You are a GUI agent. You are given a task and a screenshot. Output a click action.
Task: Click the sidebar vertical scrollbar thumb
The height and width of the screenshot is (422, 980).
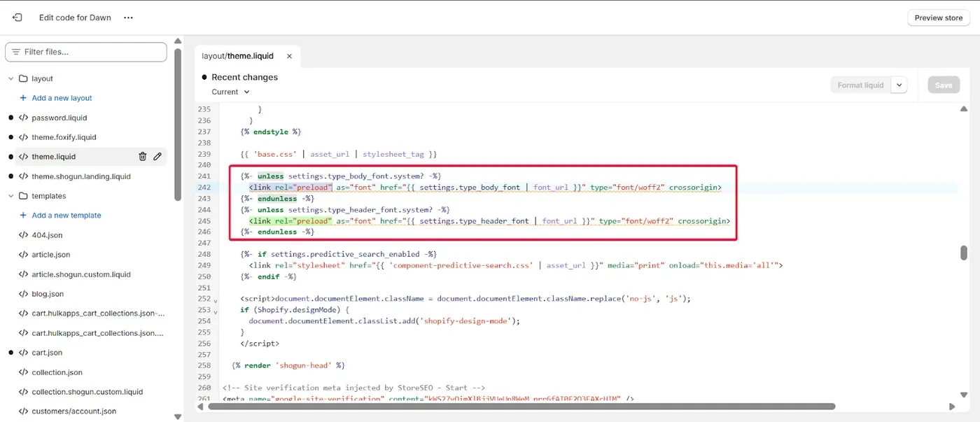(x=178, y=126)
